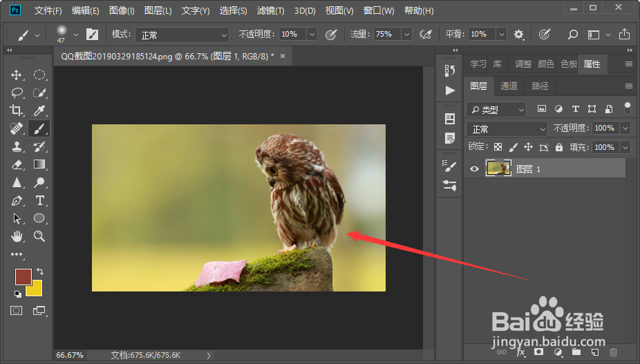Toggle Quick Mask mode

tap(17, 311)
